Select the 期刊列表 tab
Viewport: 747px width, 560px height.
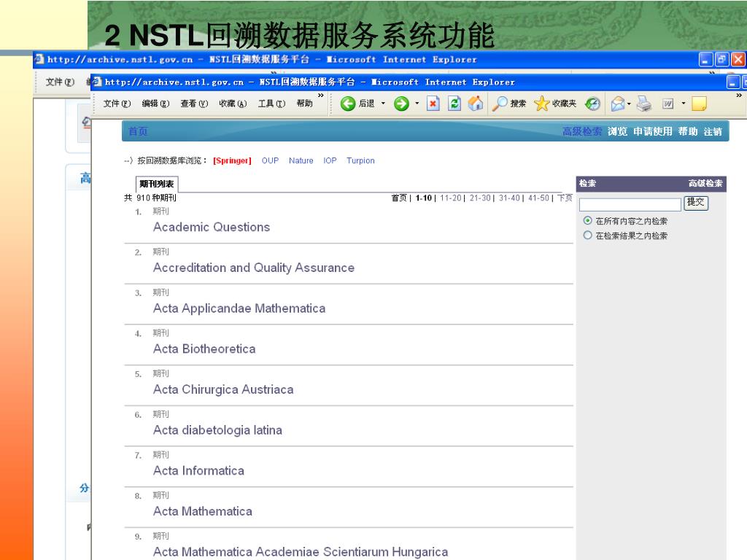point(157,184)
